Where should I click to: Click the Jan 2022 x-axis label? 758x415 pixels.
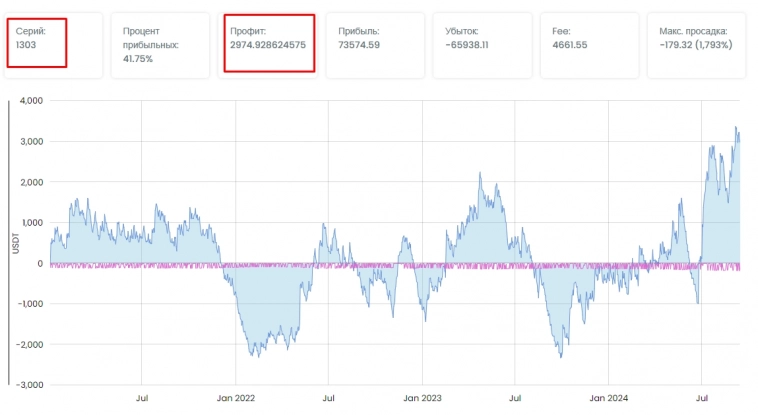coord(236,398)
